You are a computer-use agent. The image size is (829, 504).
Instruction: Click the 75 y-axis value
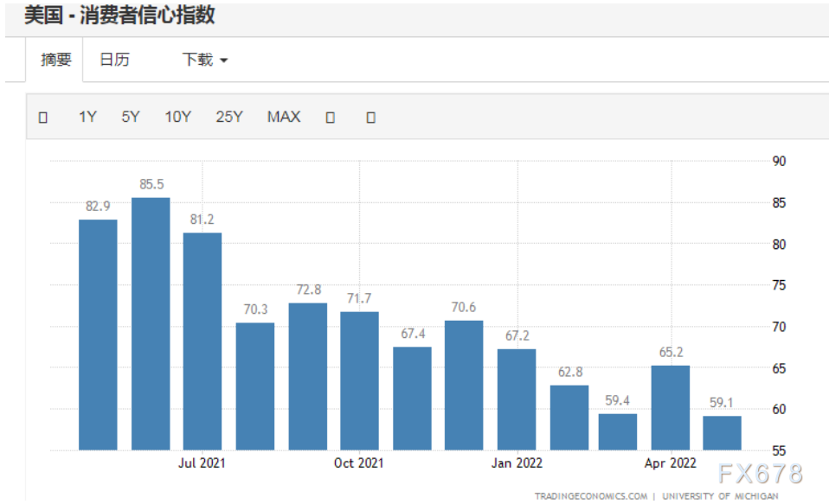(x=779, y=285)
